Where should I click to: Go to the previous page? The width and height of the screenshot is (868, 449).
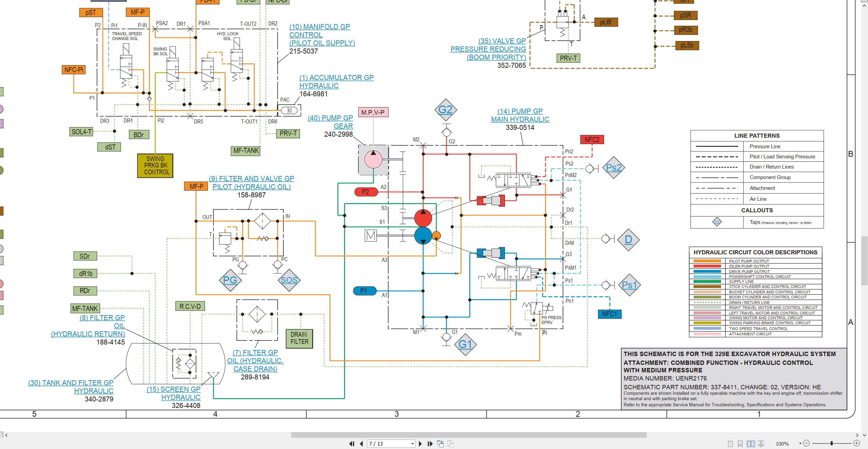click(361, 444)
